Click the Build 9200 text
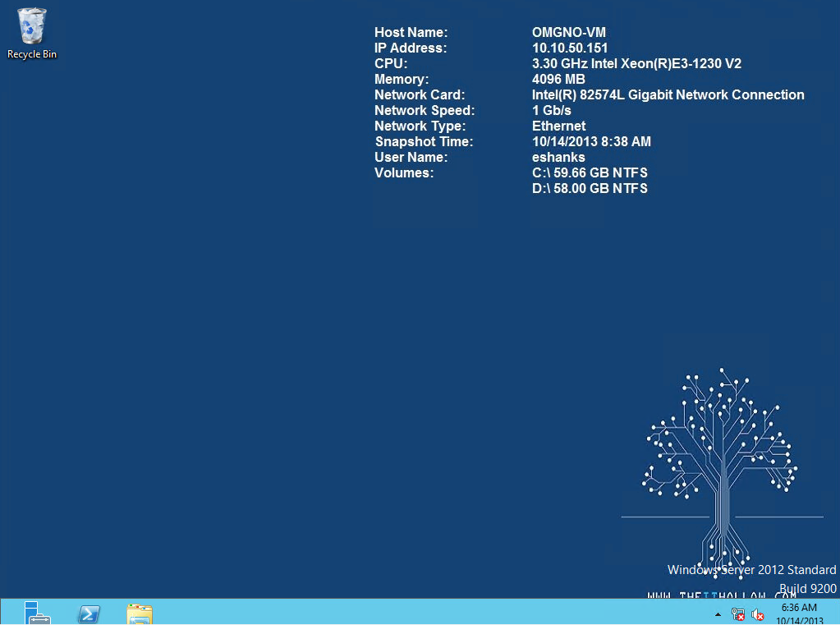This screenshot has height=625, width=840. (807, 588)
